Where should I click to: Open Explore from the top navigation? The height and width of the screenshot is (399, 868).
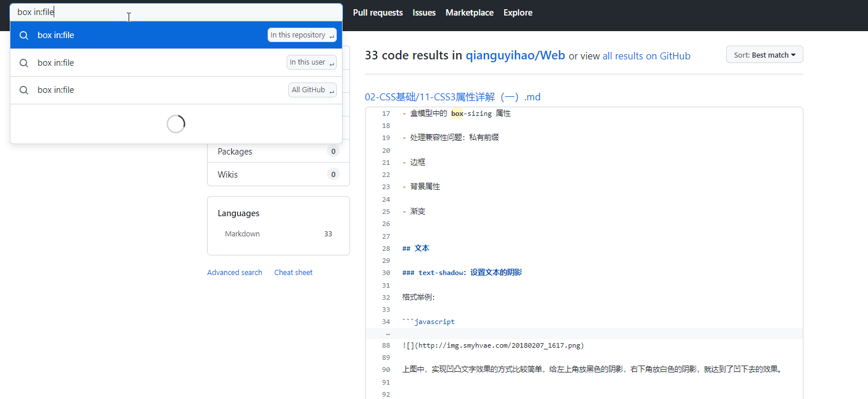(x=517, y=12)
